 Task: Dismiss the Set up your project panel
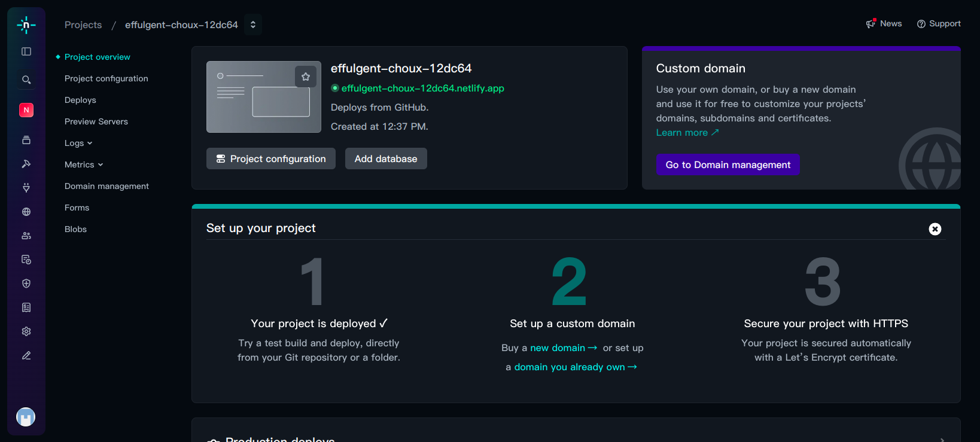[935, 229]
